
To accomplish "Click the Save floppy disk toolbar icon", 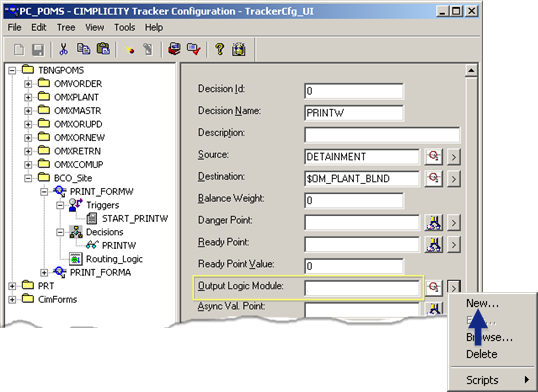I will pyautogui.click(x=38, y=49).
